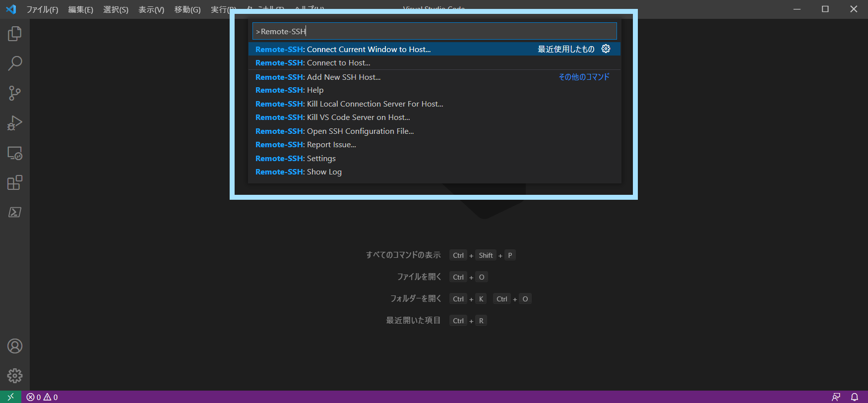
Task: Open the 選択(S) menu
Action: point(116,9)
